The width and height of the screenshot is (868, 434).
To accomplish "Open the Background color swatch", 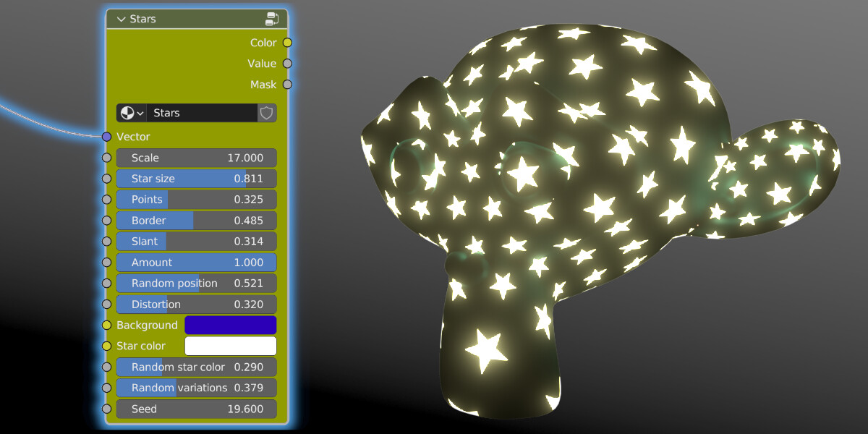I will [x=231, y=325].
